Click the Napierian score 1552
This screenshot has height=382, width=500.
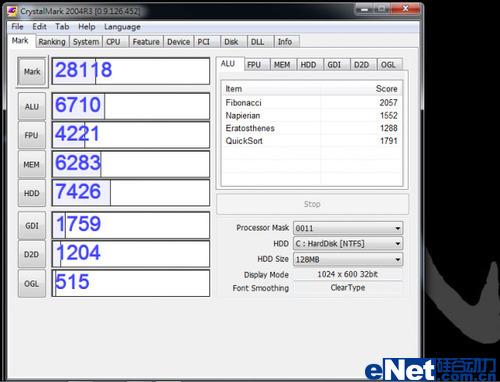[389, 116]
